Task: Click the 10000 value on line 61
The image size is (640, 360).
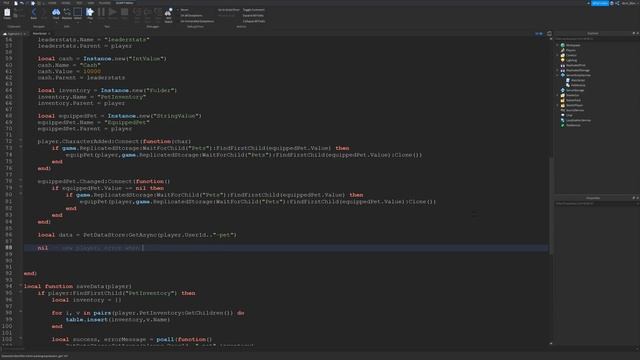Action: pyautogui.click(x=91, y=71)
